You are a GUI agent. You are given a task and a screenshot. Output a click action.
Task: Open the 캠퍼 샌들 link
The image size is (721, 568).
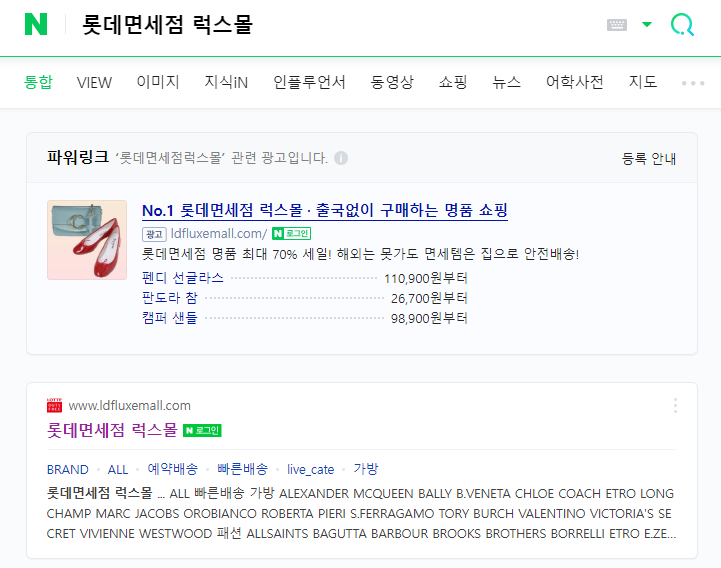tap(170, 318)
